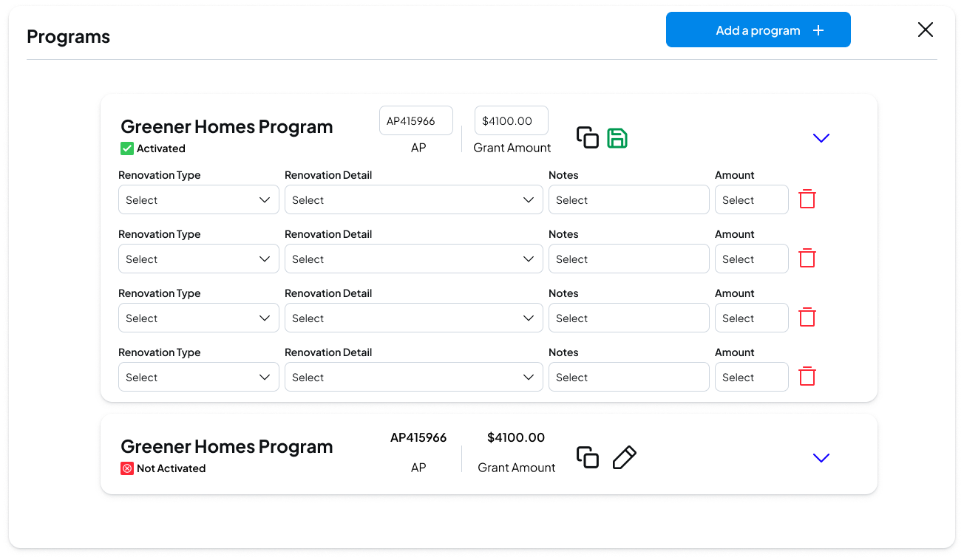Open third row Renovation Type dropdown
The width and height of the screenshot is (964, 560).
click(199, 318)
